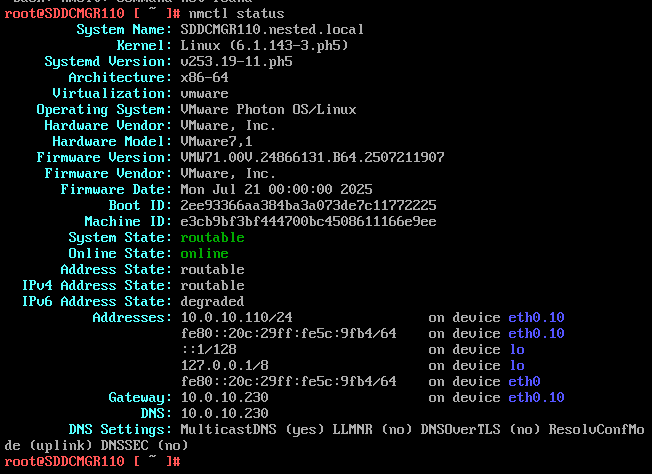Click the firmware date value
The image size is (652, 474).
tap(276, 189)
